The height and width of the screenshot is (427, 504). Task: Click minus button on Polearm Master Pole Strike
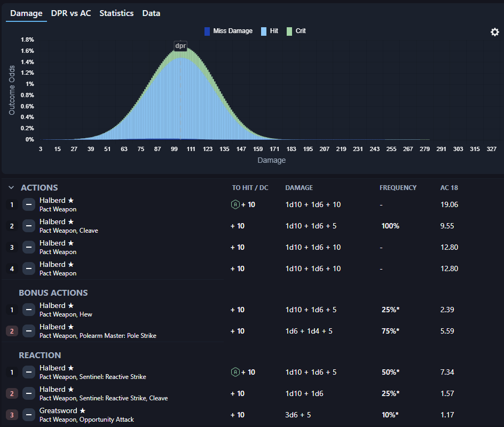point(29,331)
